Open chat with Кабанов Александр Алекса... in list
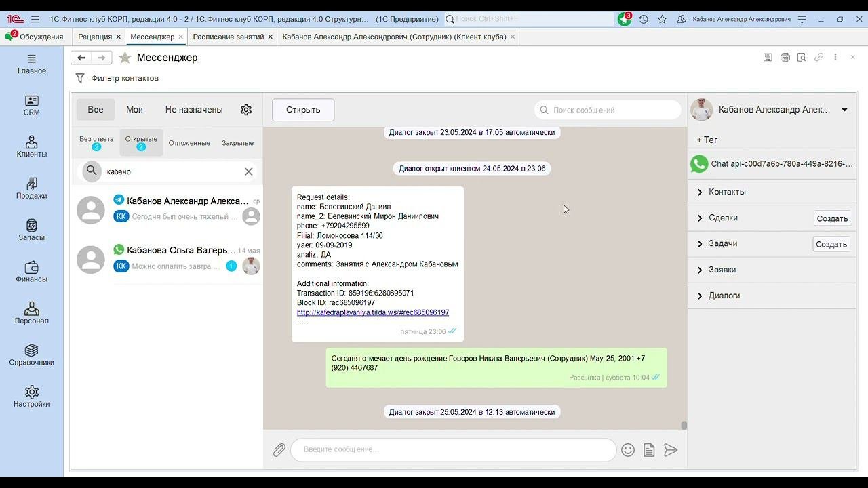The image size is (868, 488). click(x=167, y=209)
